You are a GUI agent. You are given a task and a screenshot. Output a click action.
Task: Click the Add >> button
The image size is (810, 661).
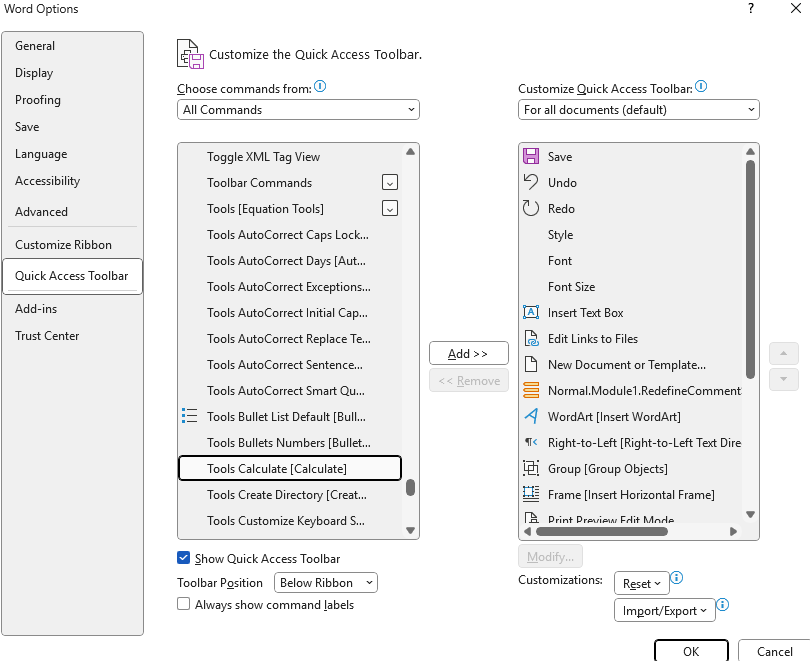pyautogui.click(x=469, y=353)
